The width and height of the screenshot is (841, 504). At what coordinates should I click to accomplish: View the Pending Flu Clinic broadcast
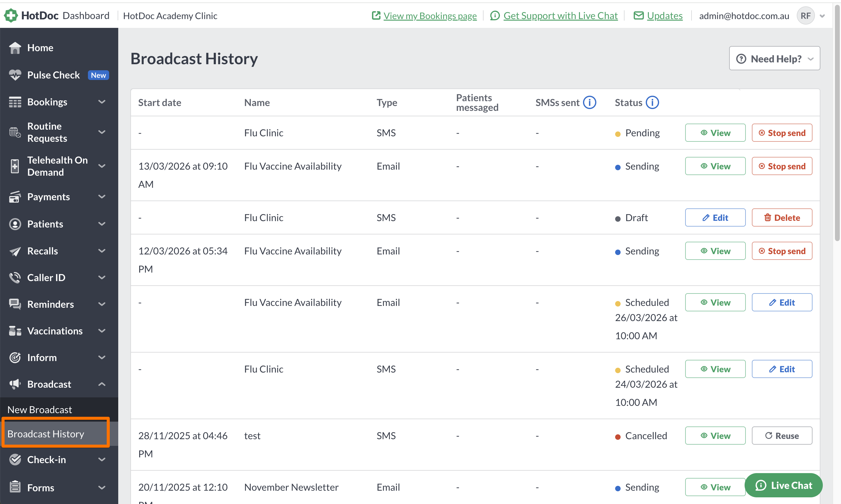[x=715, y=133]
